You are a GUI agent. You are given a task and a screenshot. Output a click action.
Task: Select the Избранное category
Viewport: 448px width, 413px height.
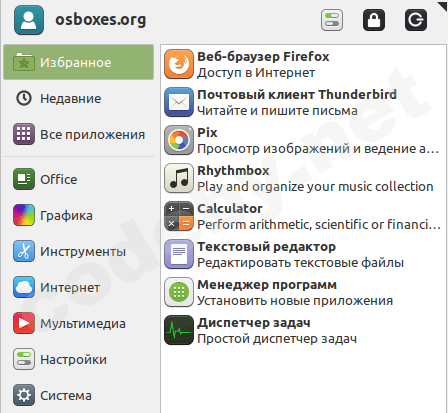click(79, 62)
